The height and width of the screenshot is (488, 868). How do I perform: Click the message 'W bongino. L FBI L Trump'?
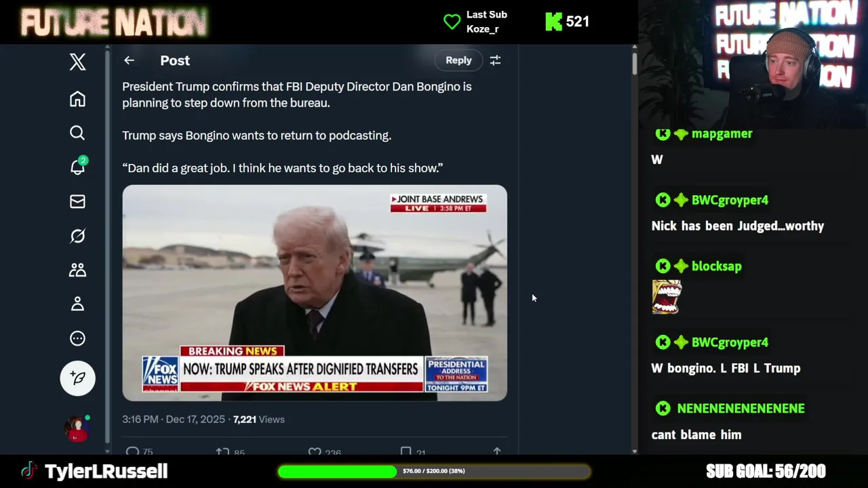coord(726,369)
